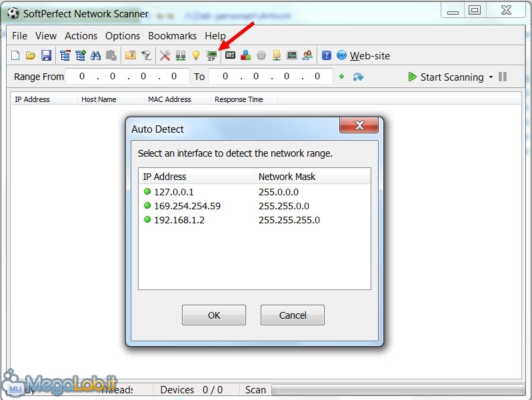Image resolution: width=532 pixels, height=400 pixels.
Task: Click the shared folder network icon
Action: [277, 55]
